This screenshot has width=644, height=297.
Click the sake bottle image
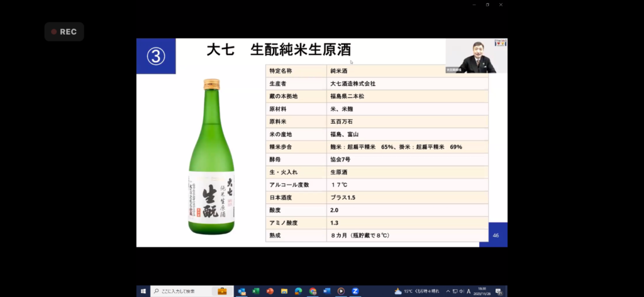[x=211, y=157]
